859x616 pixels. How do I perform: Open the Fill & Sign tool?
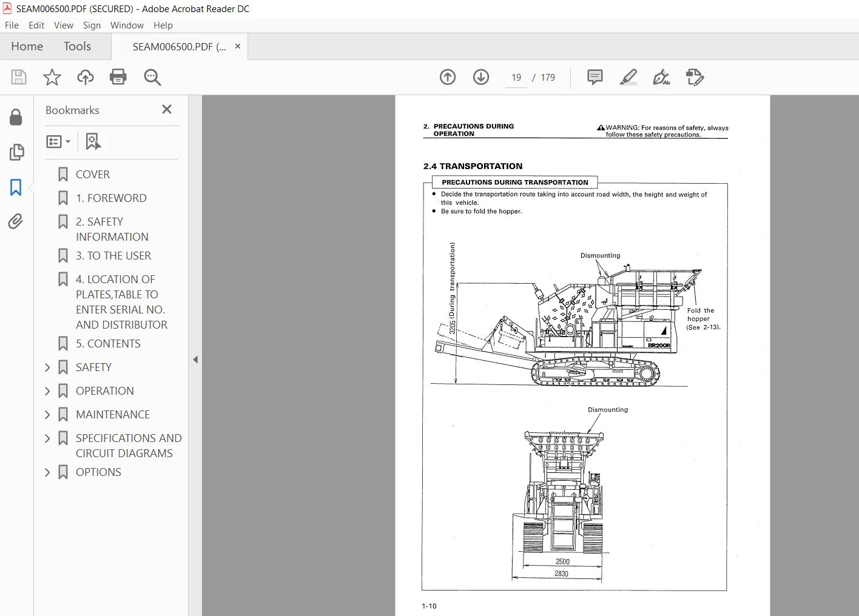click(x=661, y=77)
